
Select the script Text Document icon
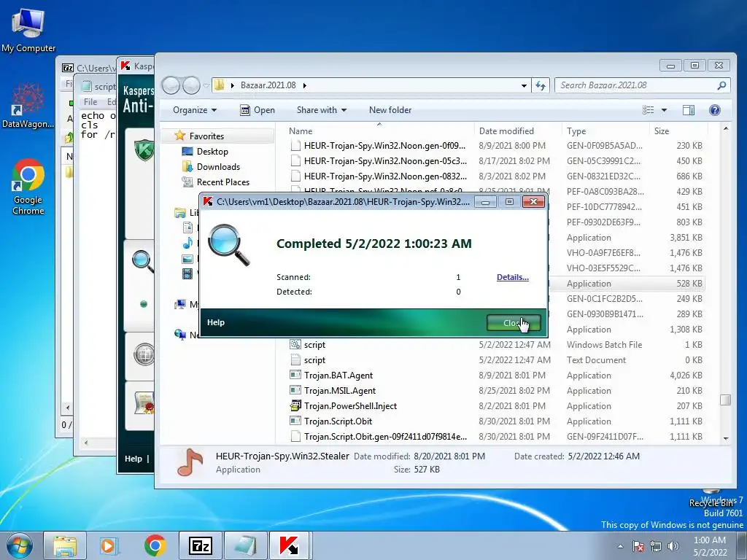tap(295, 359)
